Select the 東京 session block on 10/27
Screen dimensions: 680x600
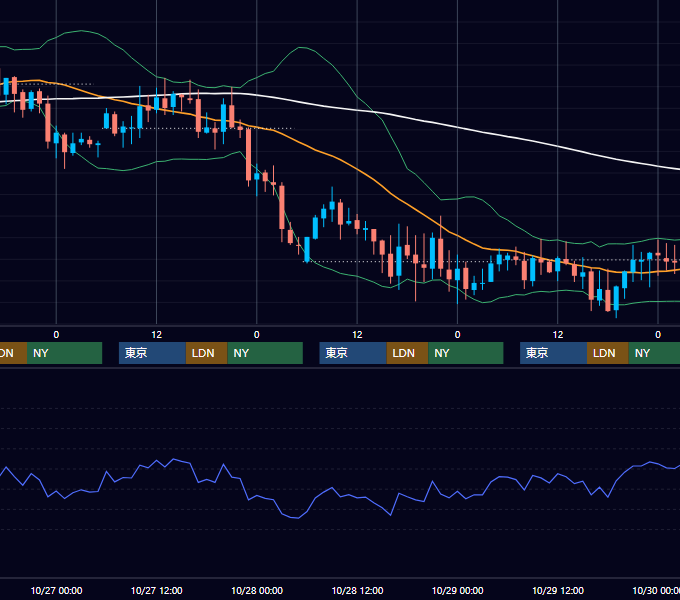pyautogui.click(x=152, y=353)
